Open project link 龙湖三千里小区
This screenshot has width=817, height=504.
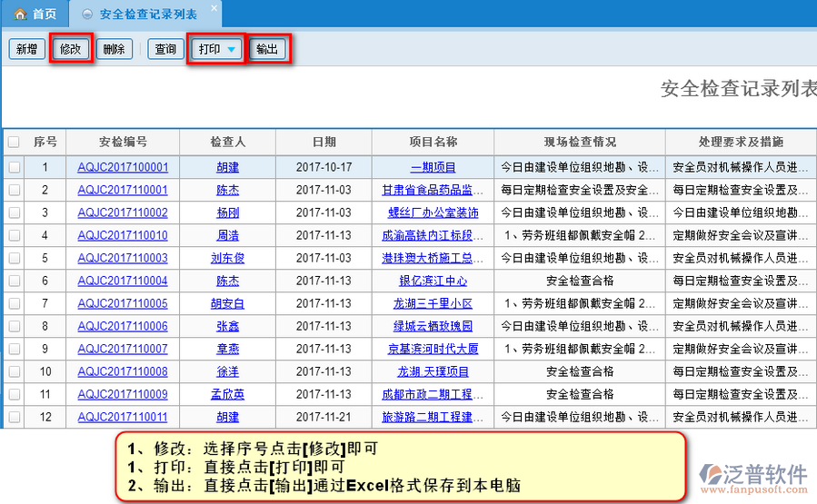tap(433, 303)
